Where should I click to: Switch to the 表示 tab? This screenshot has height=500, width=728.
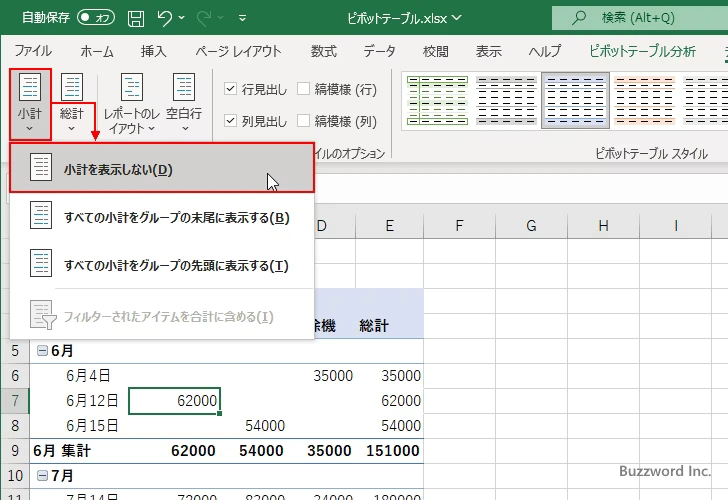click(488, 51)
